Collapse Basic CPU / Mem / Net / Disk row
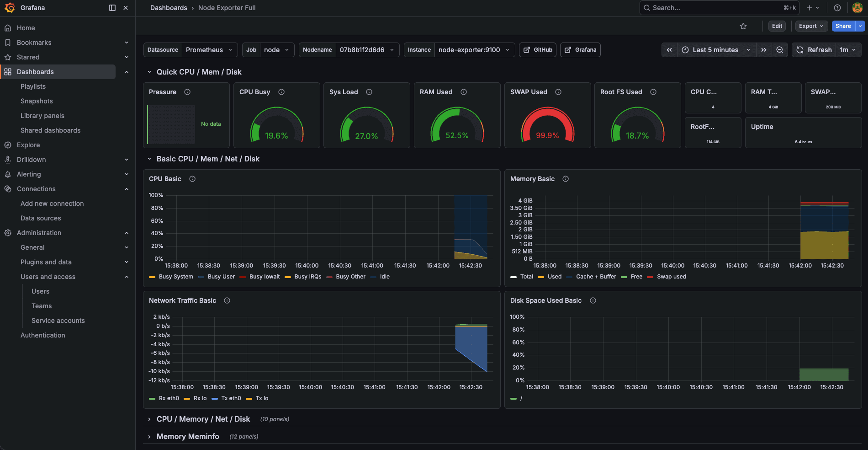 tap(149, 159)
